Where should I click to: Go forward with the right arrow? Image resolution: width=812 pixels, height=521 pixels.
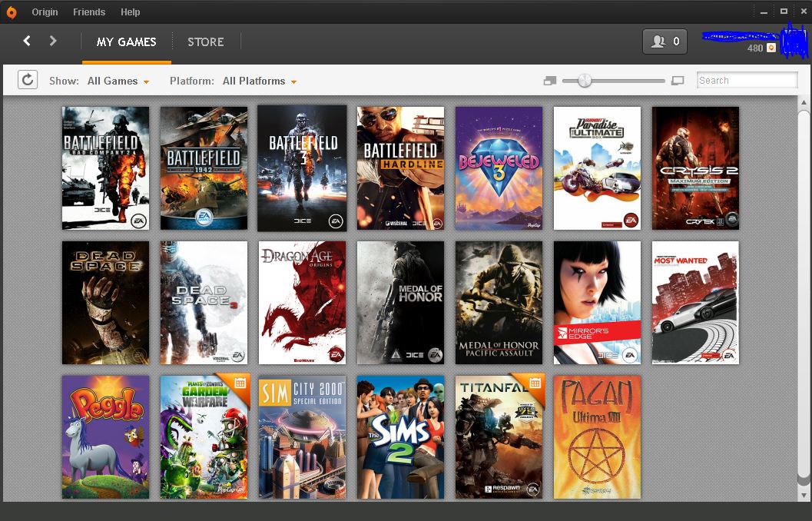pos(53,41)
